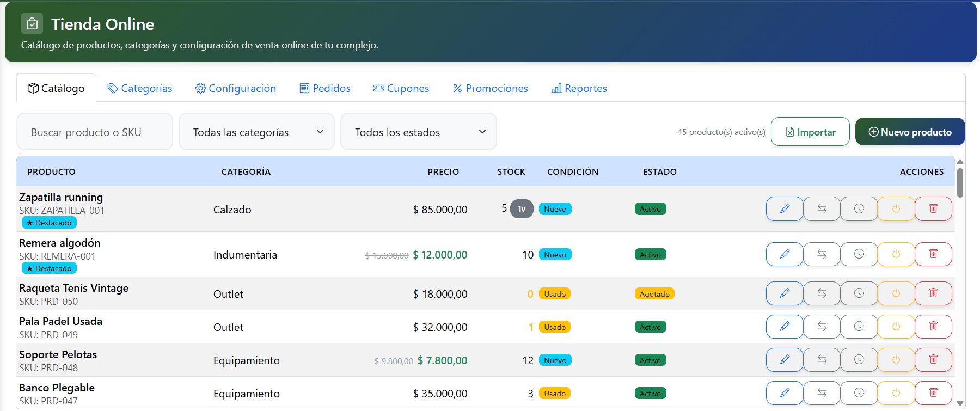View history of Banco Plegable

click(x=859, y=393)
